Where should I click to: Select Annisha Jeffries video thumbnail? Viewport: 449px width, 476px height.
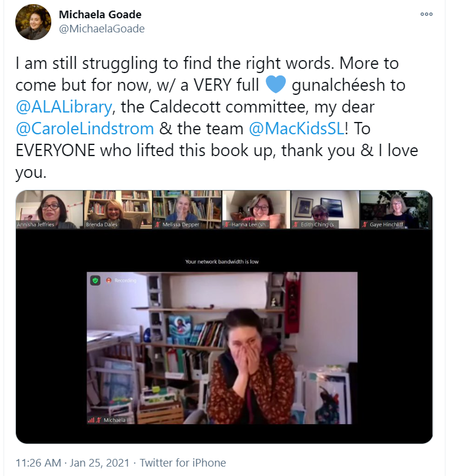49,210
